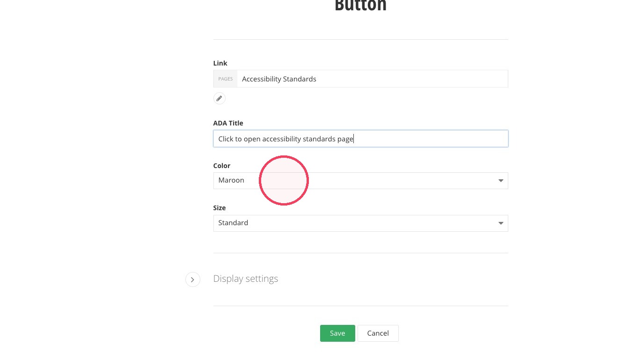This screenshot has width=644, height=360.
Task: Open the Size dropdown showing Standard
Action: pos(360,223)
